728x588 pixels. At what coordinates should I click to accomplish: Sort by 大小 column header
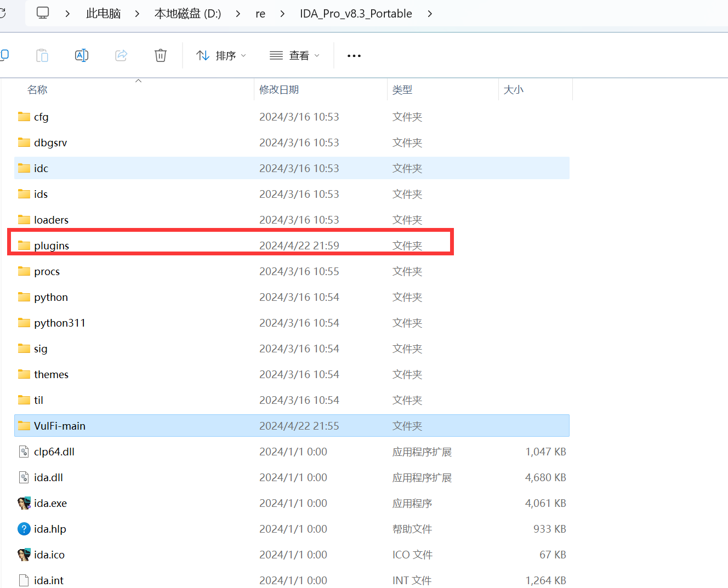tap(514, 90)
